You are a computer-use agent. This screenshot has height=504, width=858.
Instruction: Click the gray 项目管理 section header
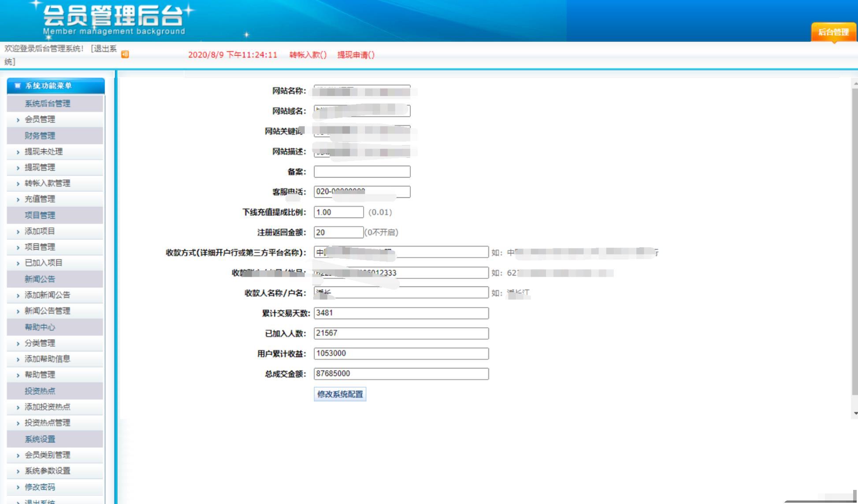[55, 215]
